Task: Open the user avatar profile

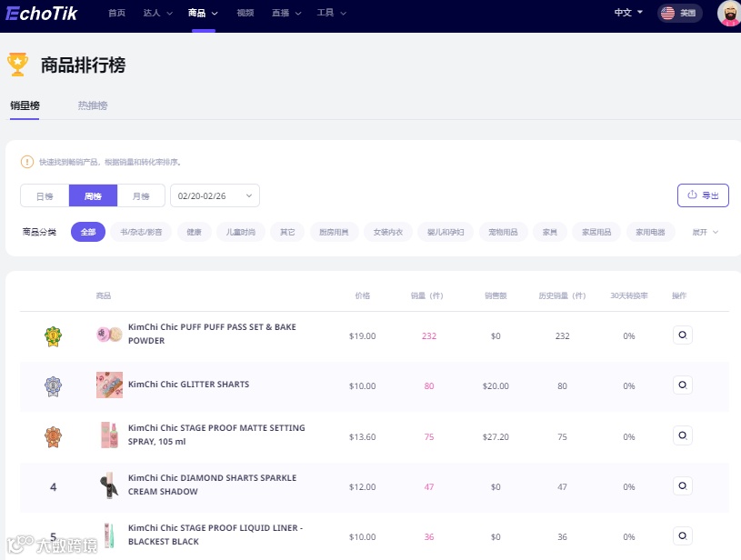Action: coord(728,14)
